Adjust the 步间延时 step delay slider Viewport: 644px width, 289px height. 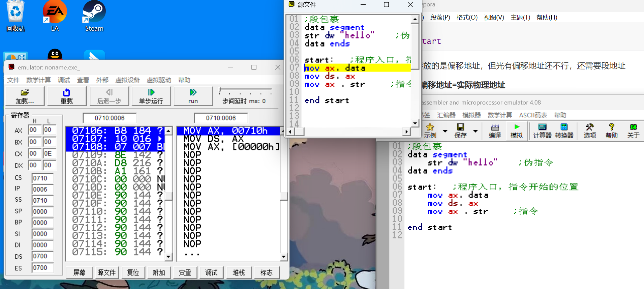220,91
